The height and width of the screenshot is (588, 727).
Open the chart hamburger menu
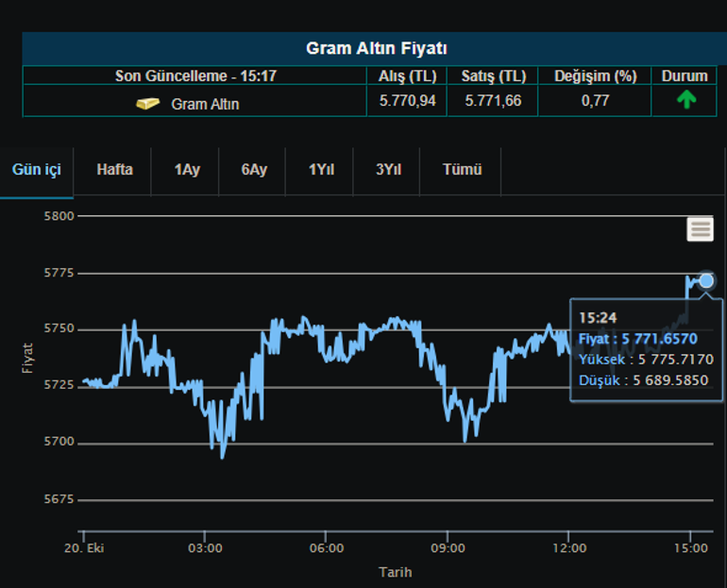pos(700,228)
